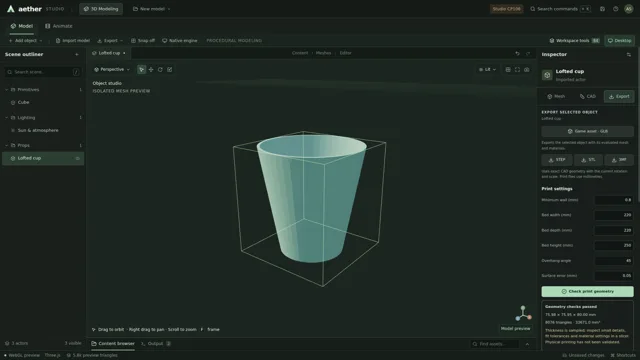Open the Content browser tab
The width and height of the screenshot is (640, 360).
coord(113,344)
